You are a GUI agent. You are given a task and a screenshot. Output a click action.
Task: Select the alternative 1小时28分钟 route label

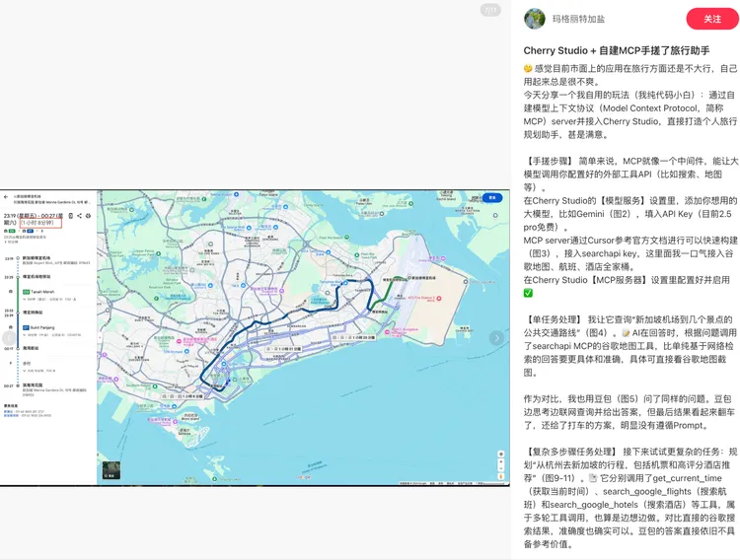click(x=41, y=224)
